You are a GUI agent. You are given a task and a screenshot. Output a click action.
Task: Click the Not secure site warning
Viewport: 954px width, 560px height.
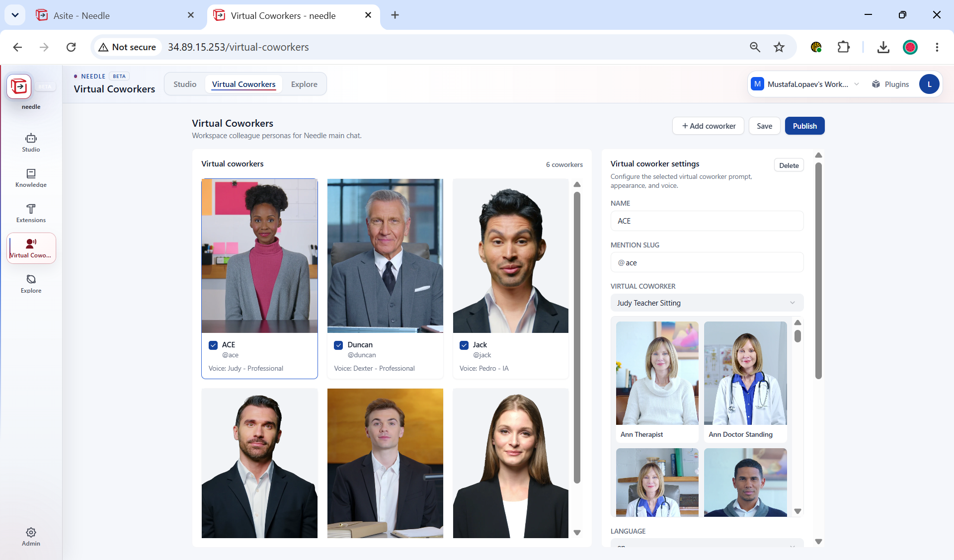point(127,47)
